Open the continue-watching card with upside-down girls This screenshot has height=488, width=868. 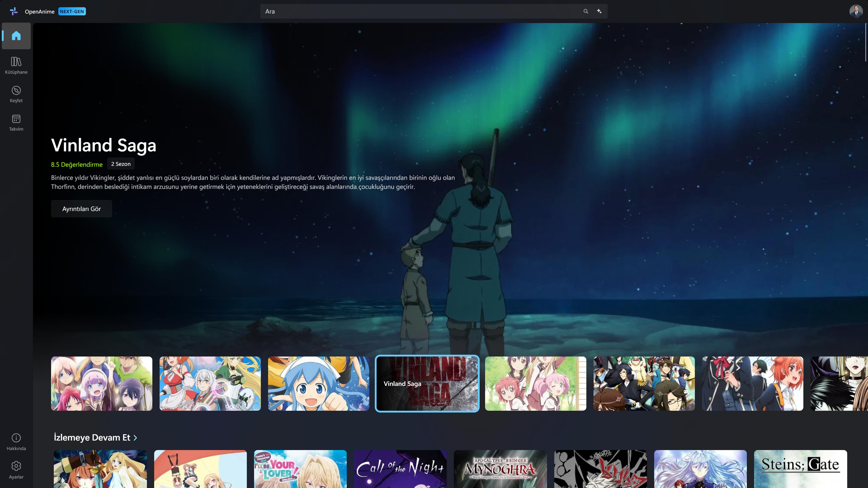click(200, 469)
